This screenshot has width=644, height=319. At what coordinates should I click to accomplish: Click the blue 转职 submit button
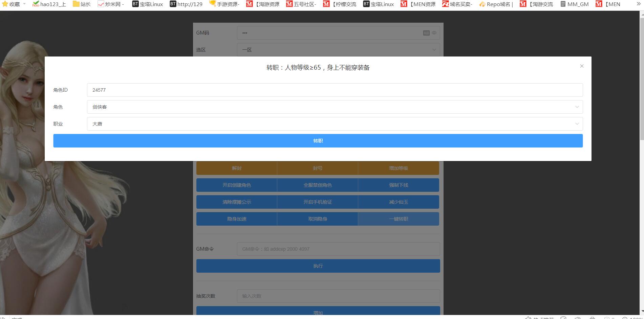pos(318,141)
